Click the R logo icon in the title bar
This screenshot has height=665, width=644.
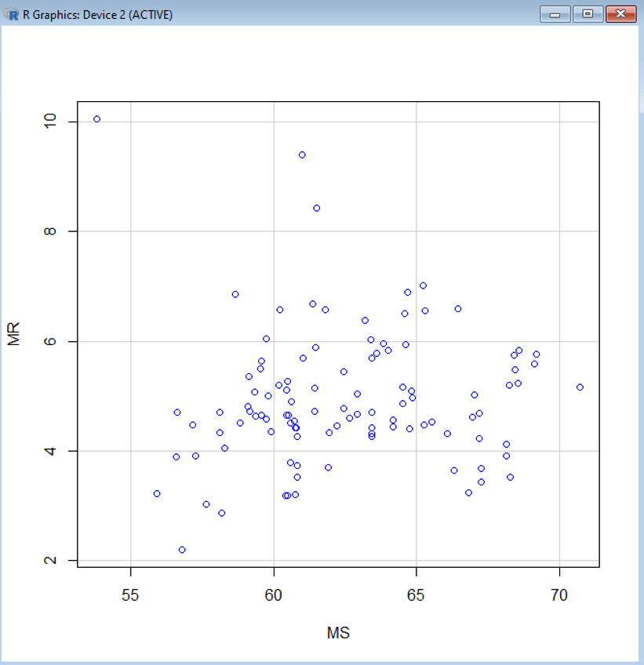[12, 14]
